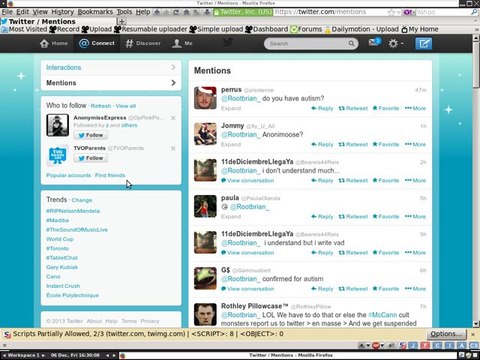
Task: Favorite G$ confirmed for autism tweet
Action: tap(386, 289)
